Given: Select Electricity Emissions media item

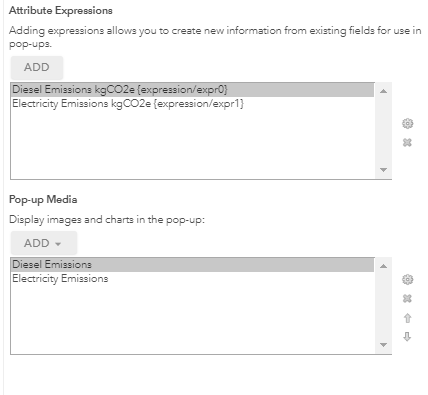Looking at the screenshot, I should click(x=192, y=279).
